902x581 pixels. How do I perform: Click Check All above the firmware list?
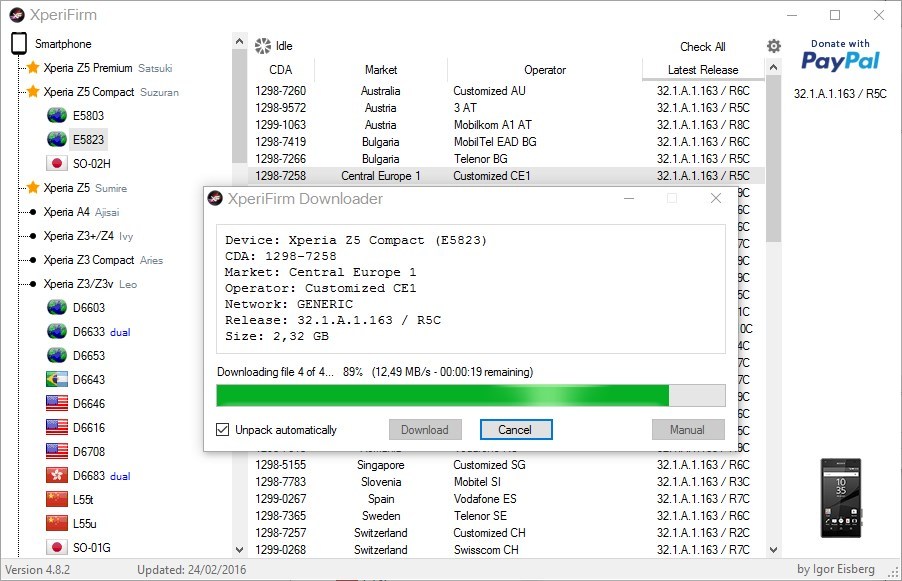[702, 47]
